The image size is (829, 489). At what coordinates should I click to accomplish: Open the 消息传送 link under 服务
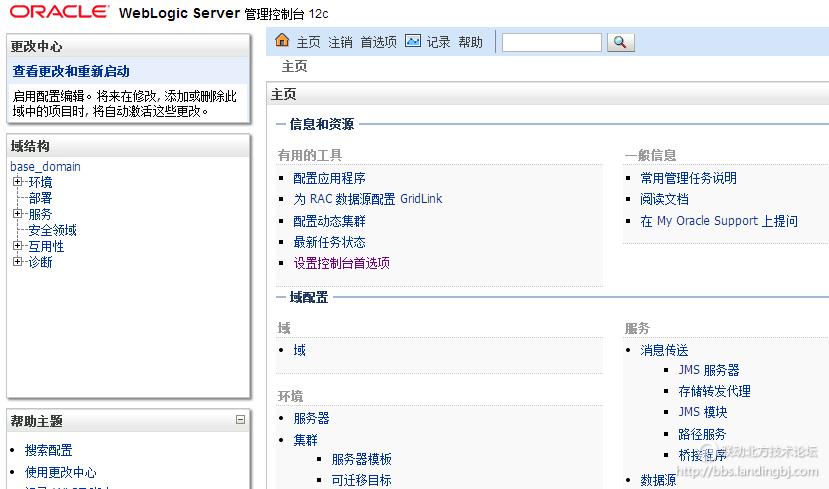click(x=665, y=350)
